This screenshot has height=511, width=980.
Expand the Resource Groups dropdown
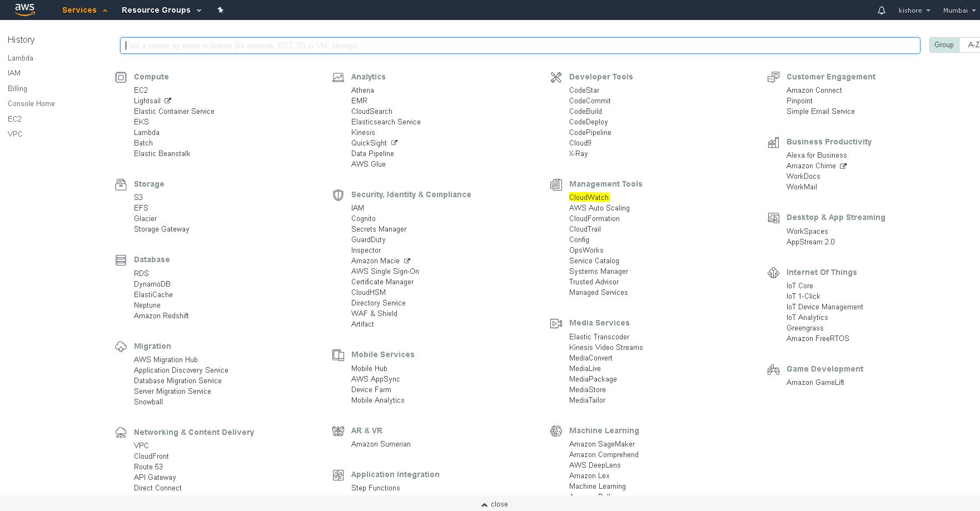(161, 10)
